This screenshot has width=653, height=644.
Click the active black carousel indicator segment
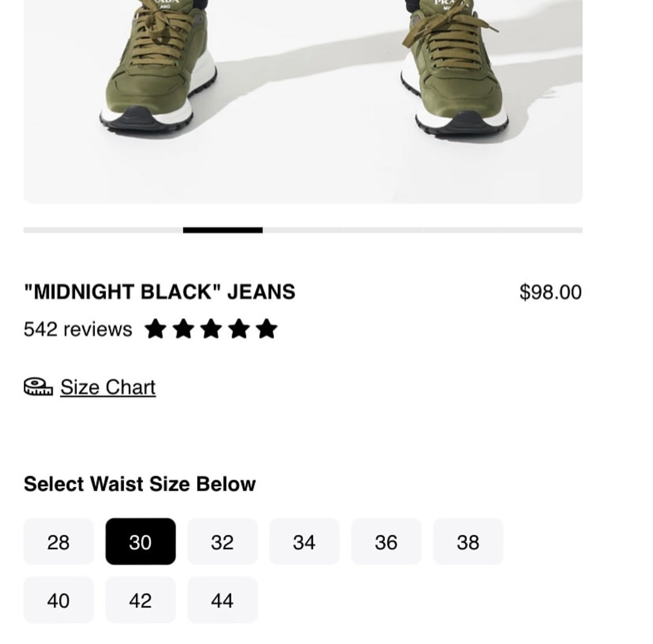point(223,230)
